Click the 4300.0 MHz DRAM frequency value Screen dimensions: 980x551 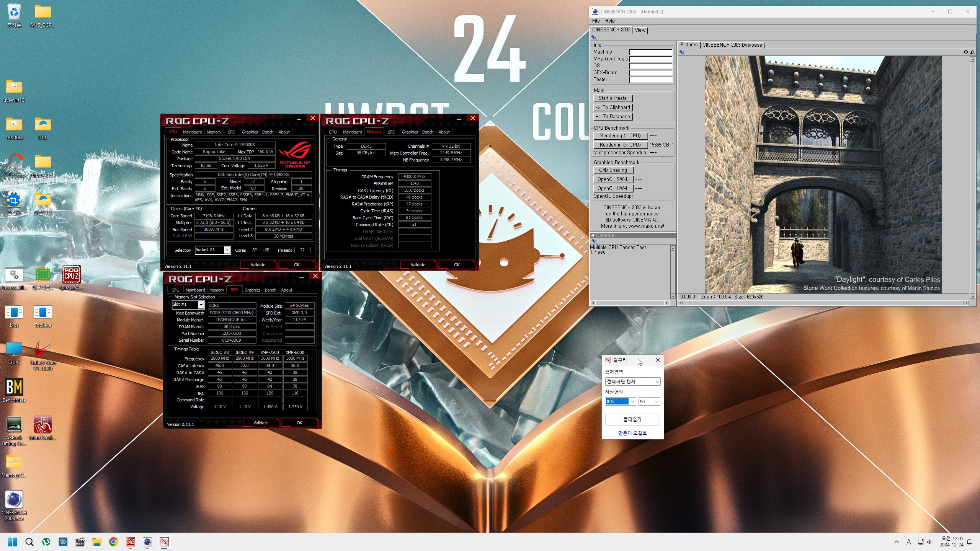tap(414, 177)
